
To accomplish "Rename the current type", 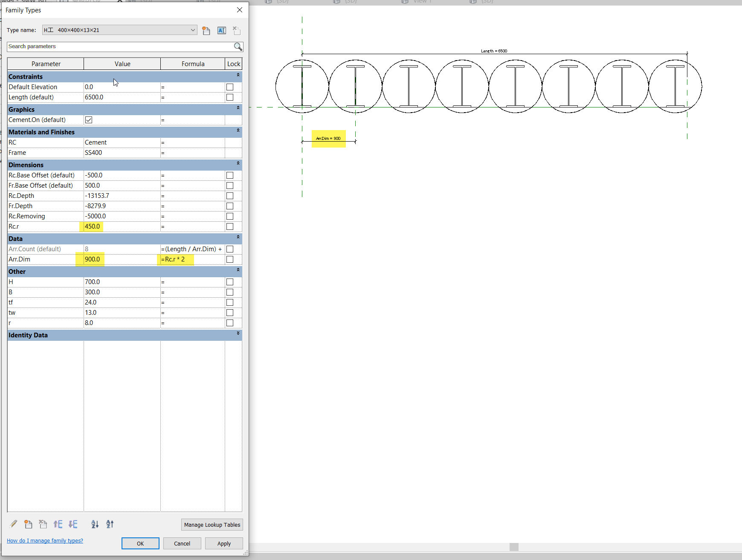I will click(x=221, y=30).
